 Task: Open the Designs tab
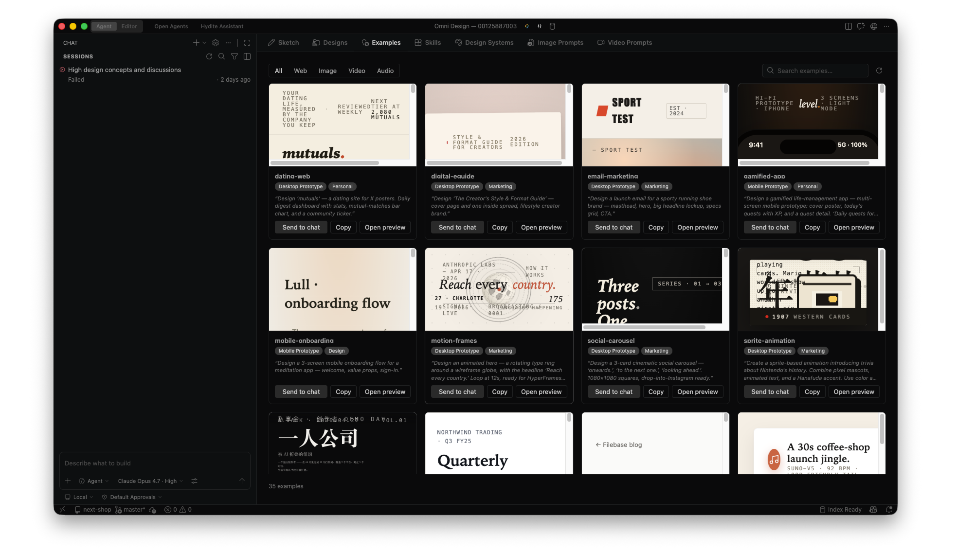click(x=330, y=43)
